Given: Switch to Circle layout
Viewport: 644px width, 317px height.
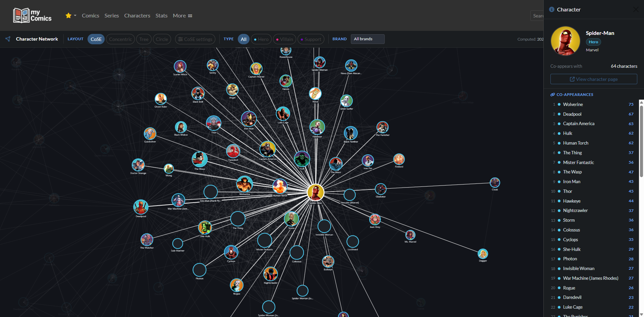Looking at the screenshot, I should [x=162, y=39].
